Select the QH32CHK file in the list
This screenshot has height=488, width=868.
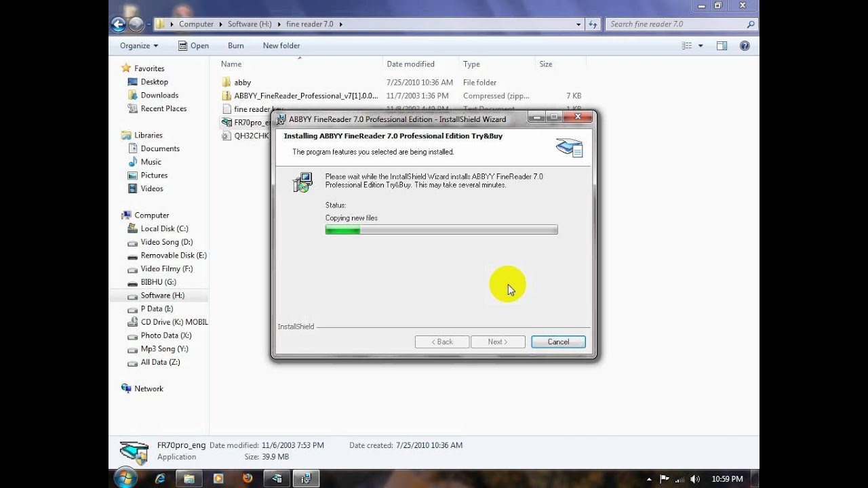[246, 136]
